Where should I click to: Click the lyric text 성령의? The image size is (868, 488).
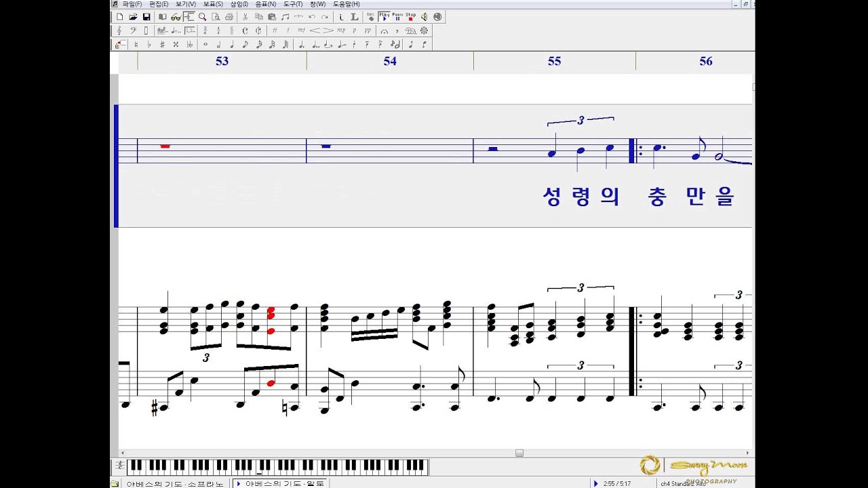tap(581, 196)
